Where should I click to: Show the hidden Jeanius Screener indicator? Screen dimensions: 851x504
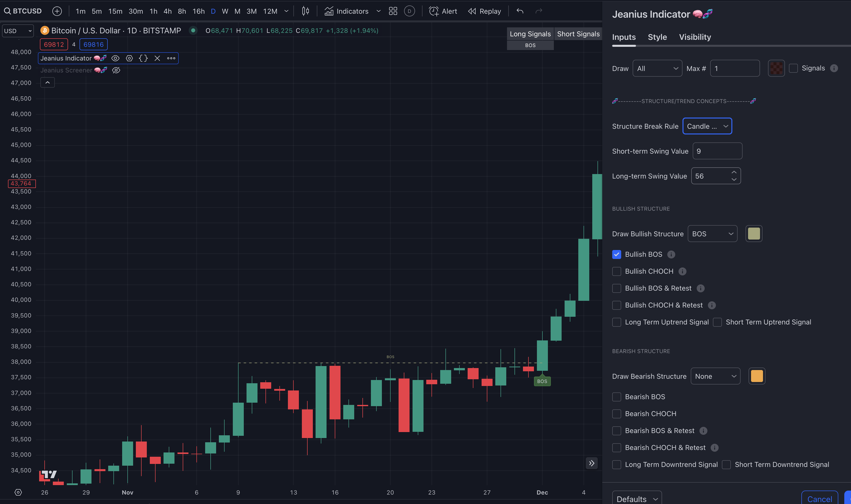click(x=116, y=70)
